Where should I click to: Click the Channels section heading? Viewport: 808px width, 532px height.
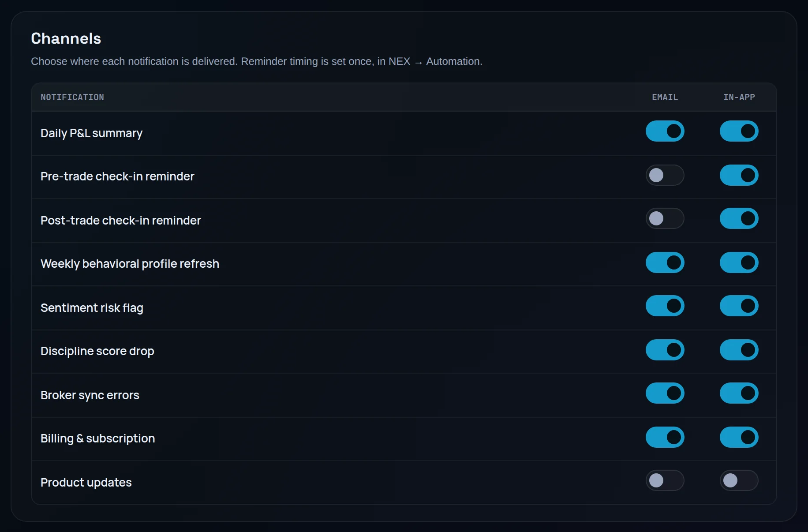coord(66,38)
